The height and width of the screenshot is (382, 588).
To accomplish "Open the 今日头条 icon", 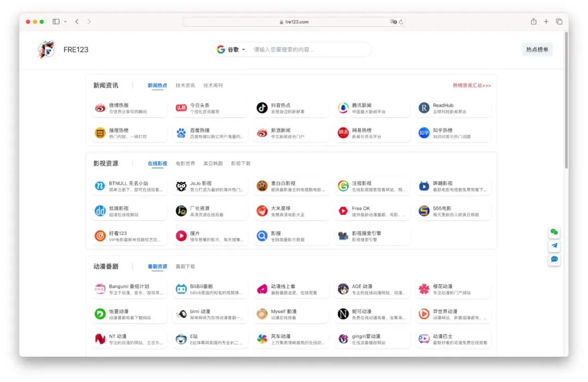I will (x=181, y=108).
